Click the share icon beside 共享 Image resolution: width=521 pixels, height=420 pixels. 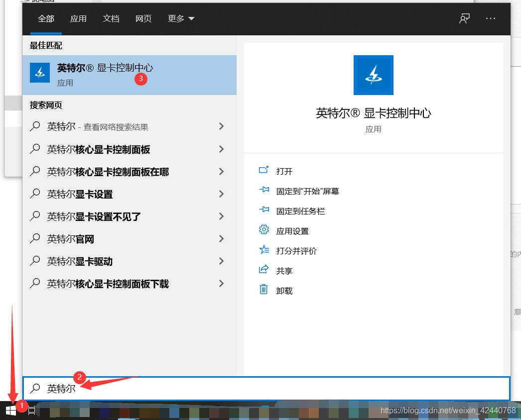tap(263, 269)
